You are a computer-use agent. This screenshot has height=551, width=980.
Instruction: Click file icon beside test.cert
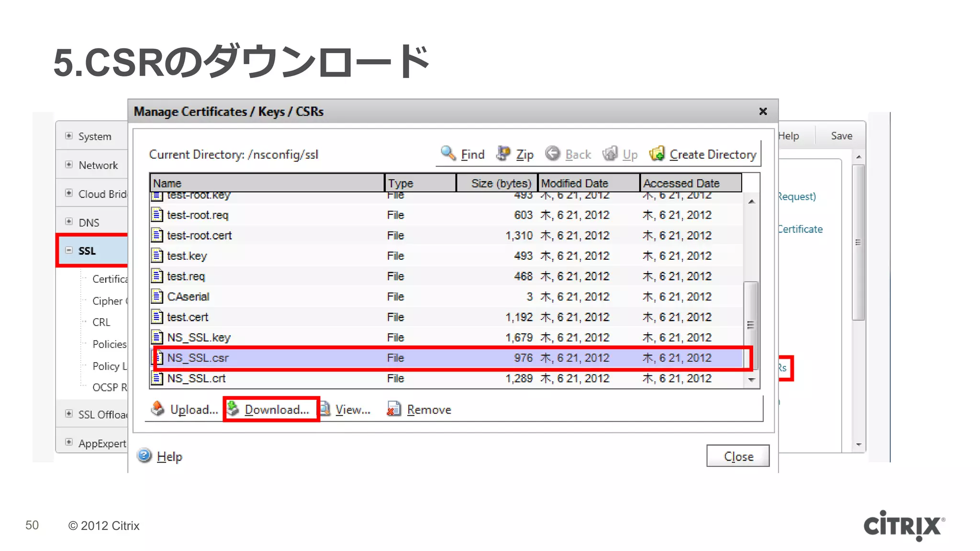click(157, 317)
